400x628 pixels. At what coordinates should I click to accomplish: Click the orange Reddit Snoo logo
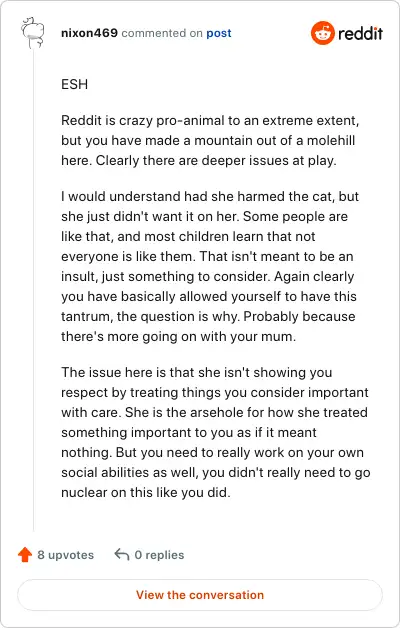coord(322,33)
